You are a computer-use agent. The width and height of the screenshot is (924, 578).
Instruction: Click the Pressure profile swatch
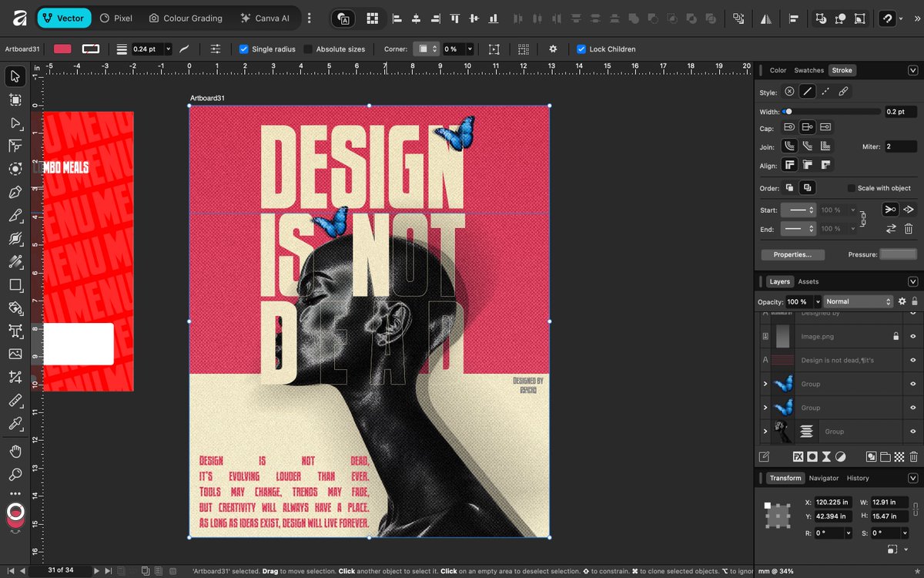(899, 254)
